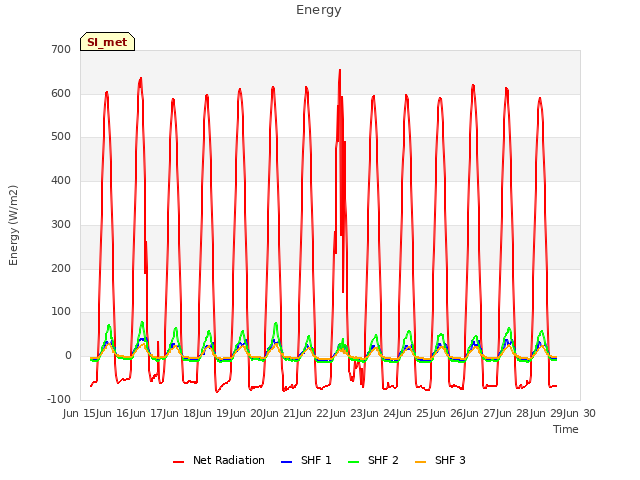Click the Jun 27 x-axis label
Viewport: 640px width, 480px height.
point(480,413)
